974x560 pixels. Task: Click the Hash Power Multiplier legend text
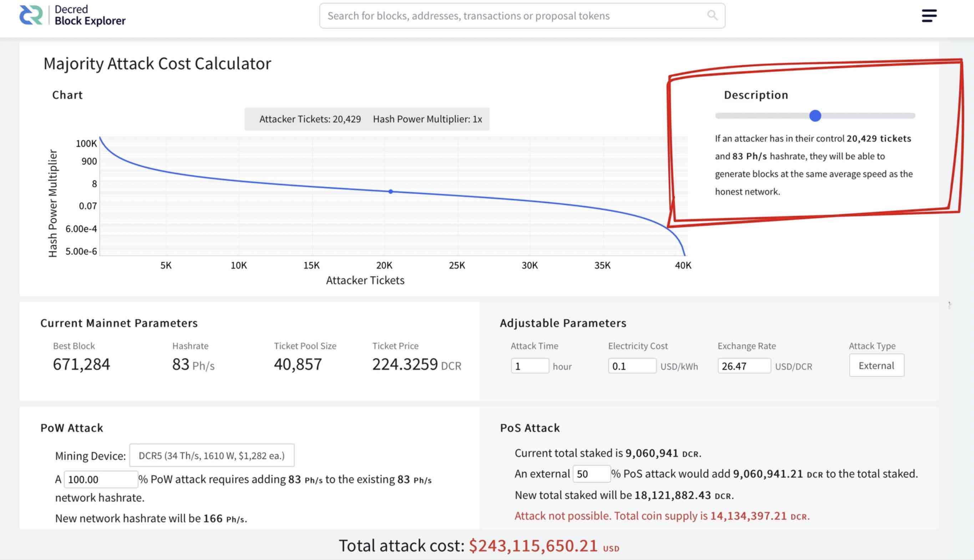(x=427, y=119)
